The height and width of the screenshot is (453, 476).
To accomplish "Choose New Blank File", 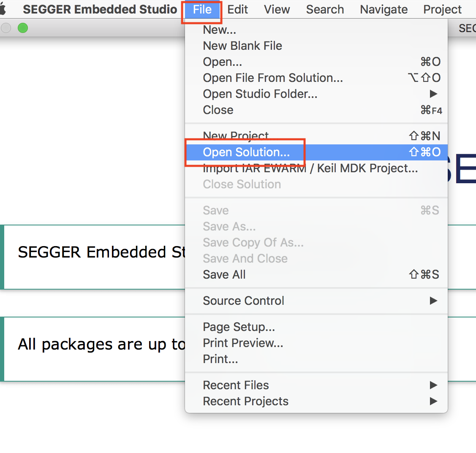I will pyautogui.click(x=316, y=46).
